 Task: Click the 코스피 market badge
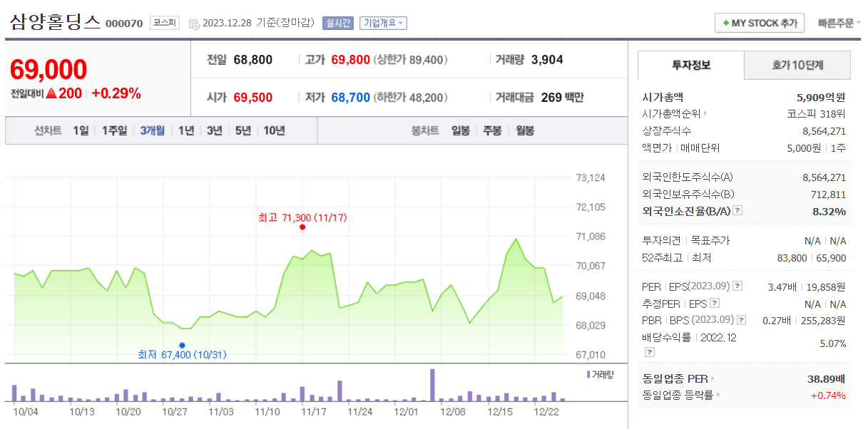pos(165,23)
